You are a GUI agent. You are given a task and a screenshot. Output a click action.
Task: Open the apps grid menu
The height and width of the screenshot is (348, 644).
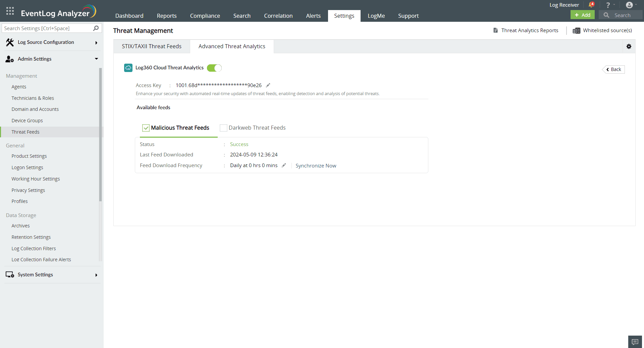tap(10, 11)
